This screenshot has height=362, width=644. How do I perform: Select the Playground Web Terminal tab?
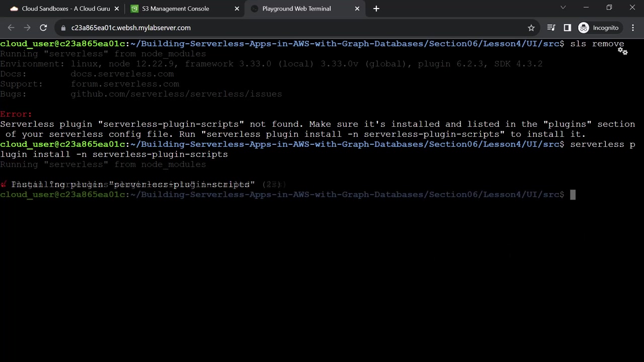pyautogui.click(x=304, y=9)
